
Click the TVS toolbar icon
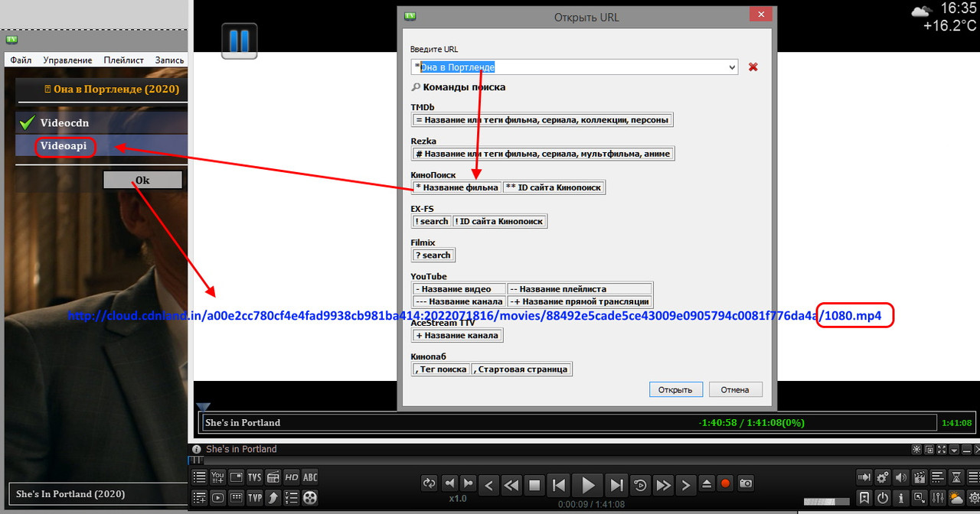[x=255, y=477]
